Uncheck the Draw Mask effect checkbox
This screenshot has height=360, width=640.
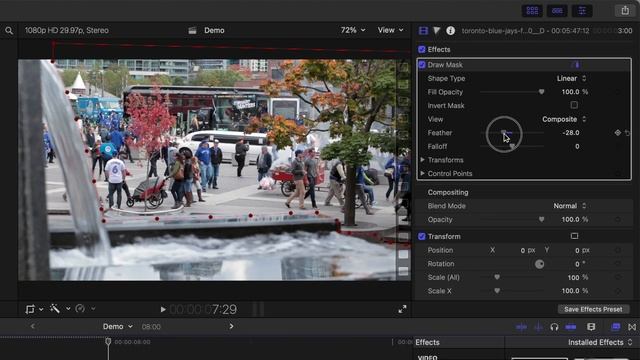(x=422, y=64)
